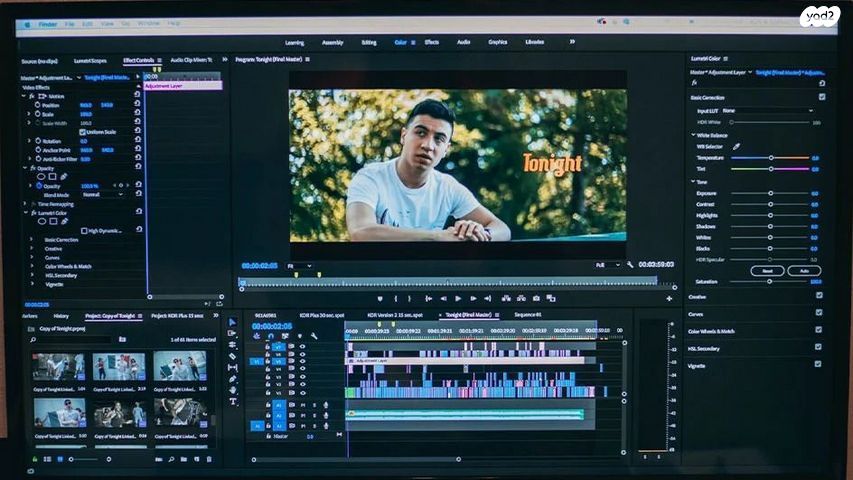This screenshot has width=853, height=480.
Task: Select the Hand tool
Action: click(232, 390)
